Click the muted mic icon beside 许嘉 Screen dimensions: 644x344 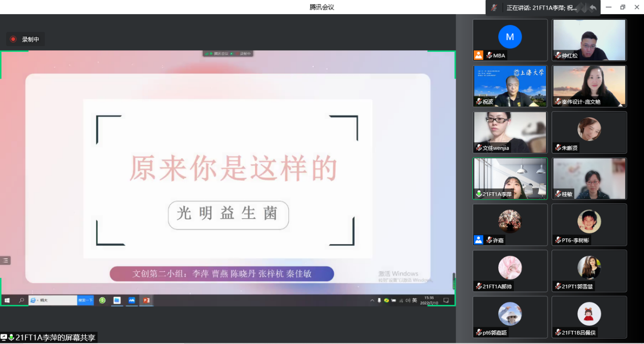(490, 240)
